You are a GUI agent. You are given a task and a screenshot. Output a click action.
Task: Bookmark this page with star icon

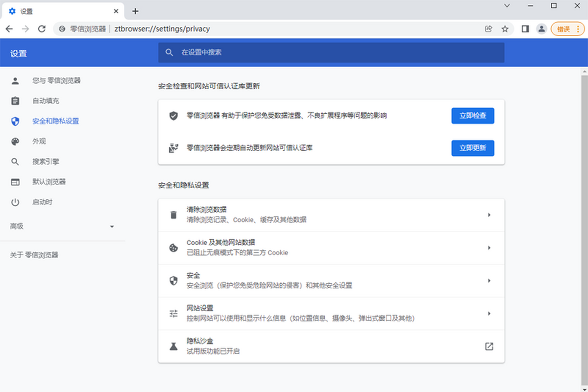click(505, 29)
